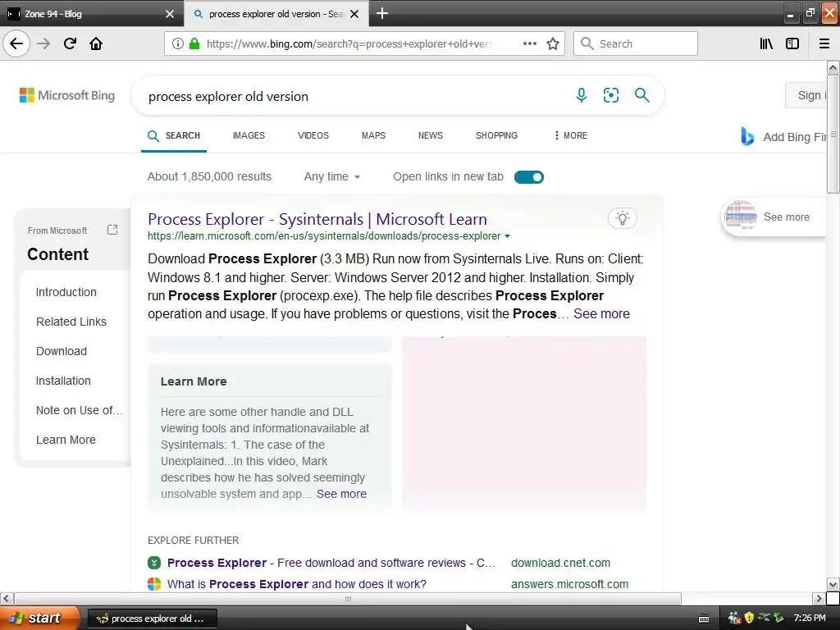The width and height of the screenshot is (840, 630).
Task: Select the SEARCH results tab
Action: click(174, 135)
